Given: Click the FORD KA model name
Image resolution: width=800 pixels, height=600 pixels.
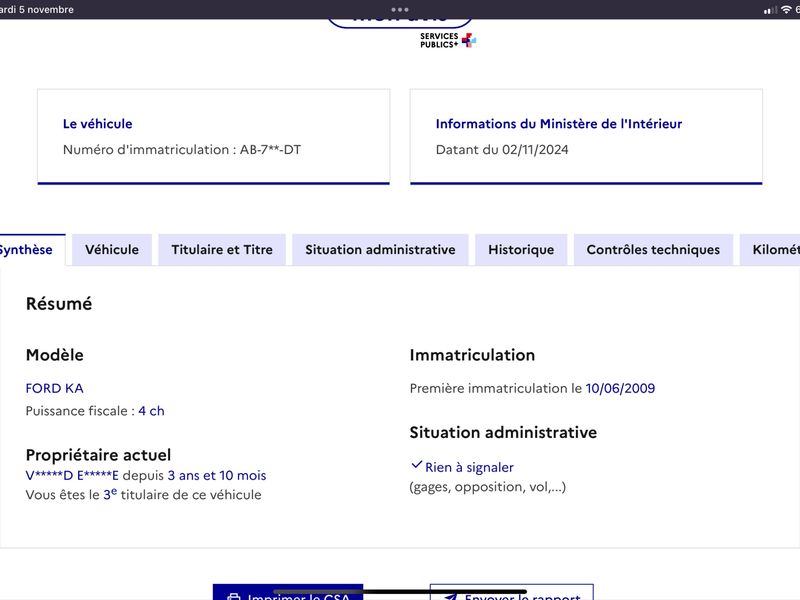Looking at the screenshot, I should (x=55, y=388).
